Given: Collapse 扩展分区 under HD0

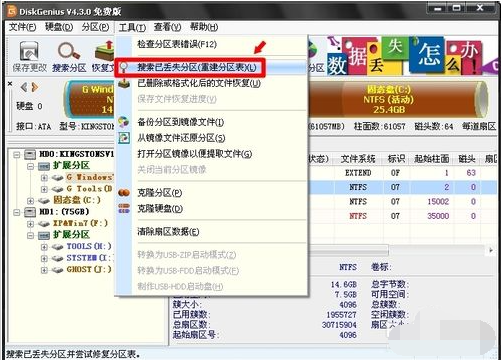Looking at the screenshot, I should coord(31,166).
